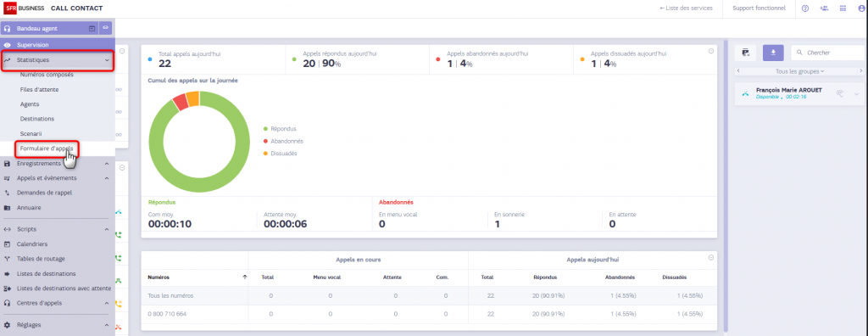Viewport: 868px width, 336px height.
Task: Click the Disponible status of François Marie AROUET
Action: coord(766,97)
